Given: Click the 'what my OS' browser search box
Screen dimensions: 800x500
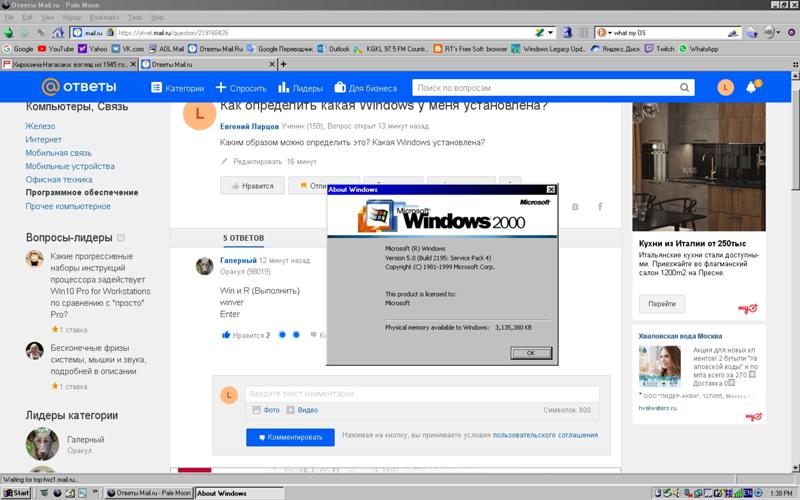Looking at the screenshot, I should click(x=669, y=33).
